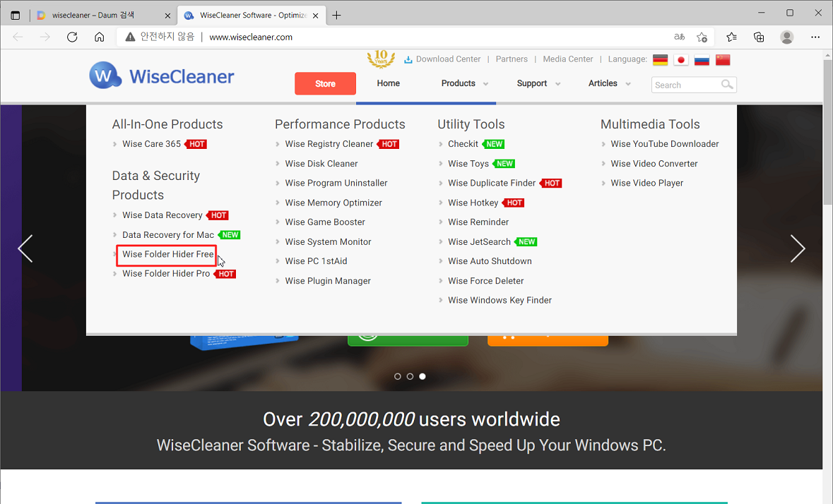This screenshot has height=504, width=833.
Task: Open Wise JetSearch utility
Action: [x=479, y=241]
